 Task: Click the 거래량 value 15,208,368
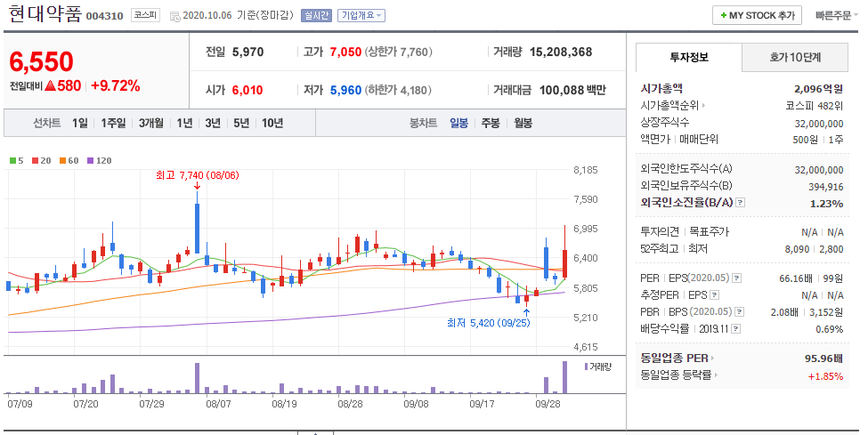pyautogui.click(x=561, y=52)
